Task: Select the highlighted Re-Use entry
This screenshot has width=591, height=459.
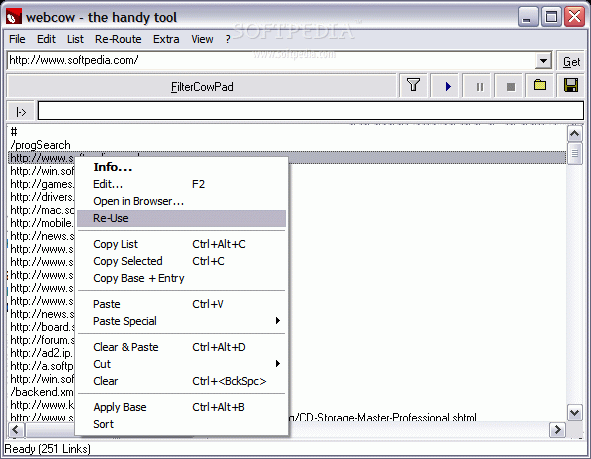Action: [181, 218]
